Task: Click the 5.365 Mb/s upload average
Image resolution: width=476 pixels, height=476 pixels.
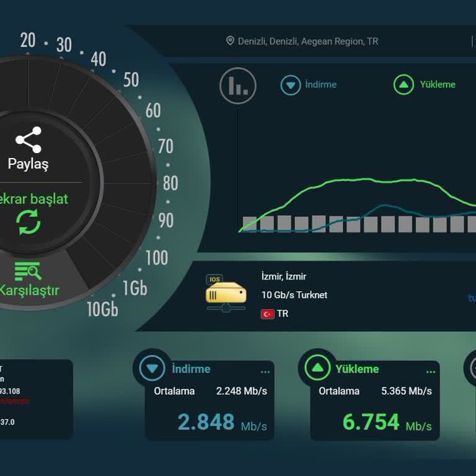Action: (407, 391)
